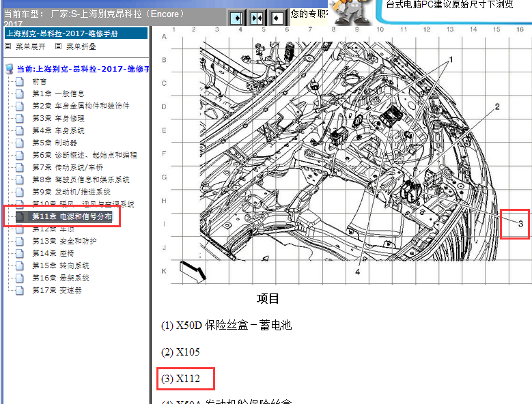Image resolution: width=532 pixels, height=404 pixels.
Task: Click the page icon for 第9章
Action: tap(20, 192)
